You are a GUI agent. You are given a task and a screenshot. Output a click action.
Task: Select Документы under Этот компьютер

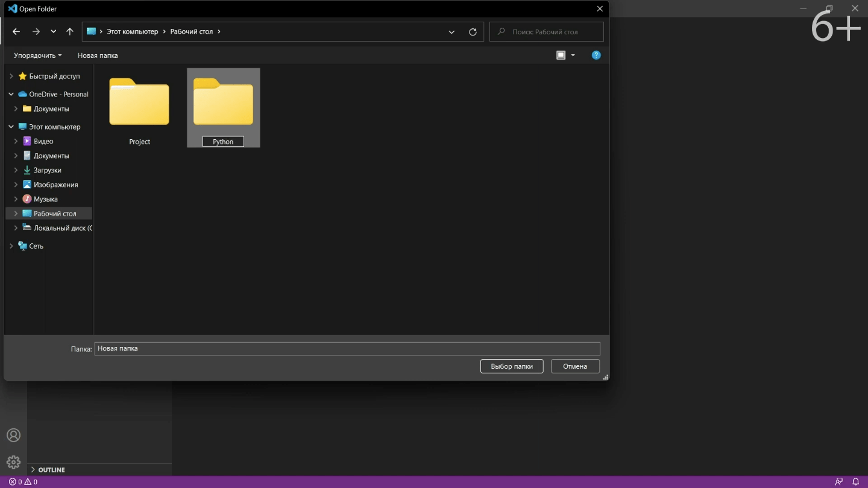pyautogui.click(x=51, y=156)
